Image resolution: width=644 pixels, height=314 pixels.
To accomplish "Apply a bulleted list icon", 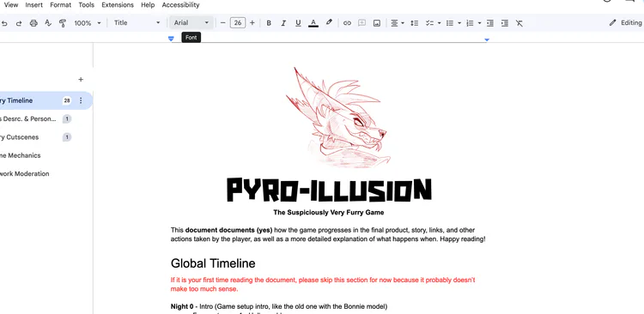I will [450, 23].
